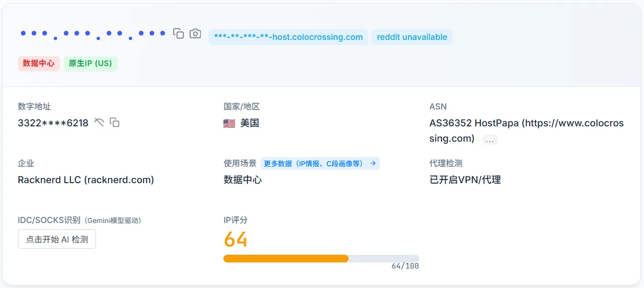This screenshot has width=644, height=288.
Task: Click the 3322****6218 numeric value
Action: [x=53, y=123]
